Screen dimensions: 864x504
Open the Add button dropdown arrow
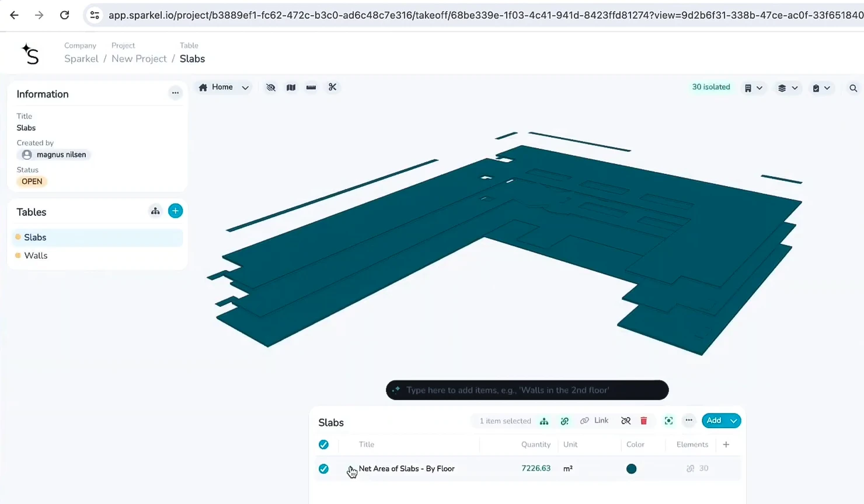pyautogui.click(x=733, y=421)
